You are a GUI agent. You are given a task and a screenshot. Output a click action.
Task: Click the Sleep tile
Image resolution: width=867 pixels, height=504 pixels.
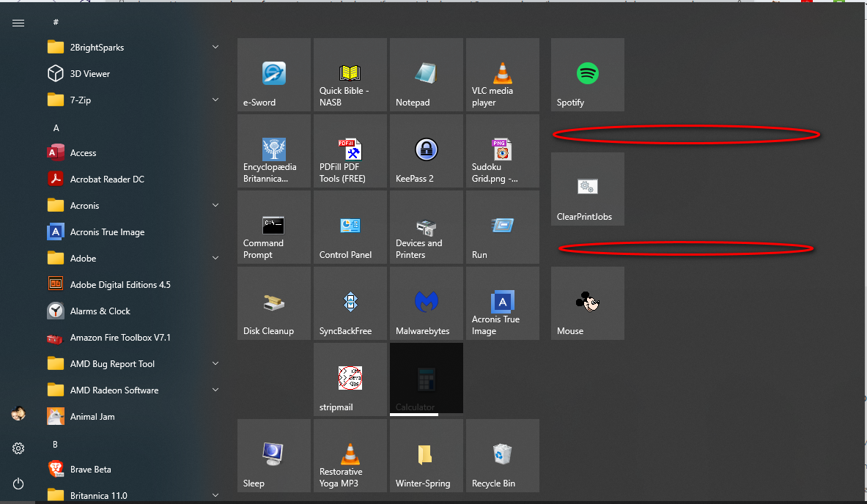(273, 456)
